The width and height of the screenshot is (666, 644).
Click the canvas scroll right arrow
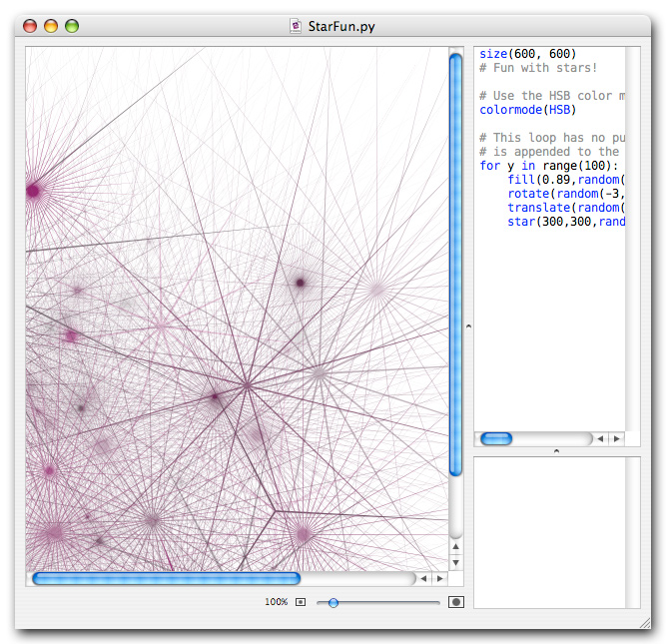click(440, 578)
